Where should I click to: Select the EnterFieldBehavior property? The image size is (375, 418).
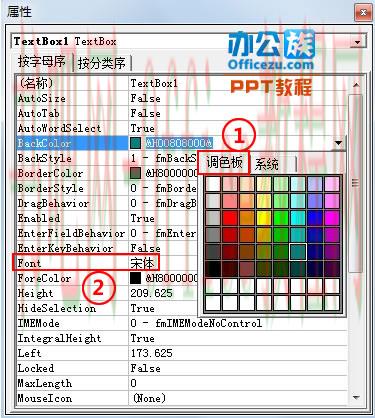coord(72,233)
